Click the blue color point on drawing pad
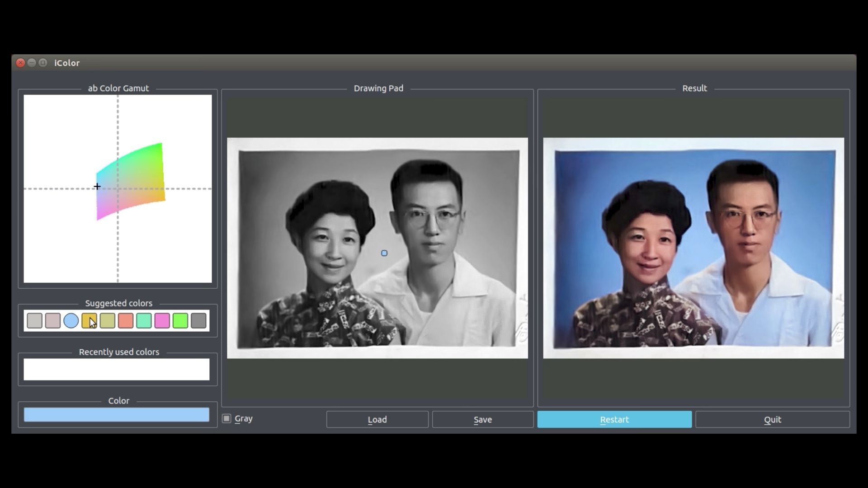 384,253
